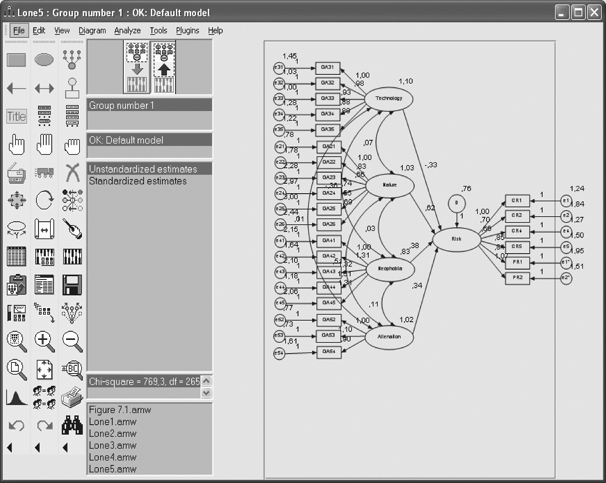Viewport: 606px width, 483px height.
Task: Open the view text output icon
Action: (44, 285)
